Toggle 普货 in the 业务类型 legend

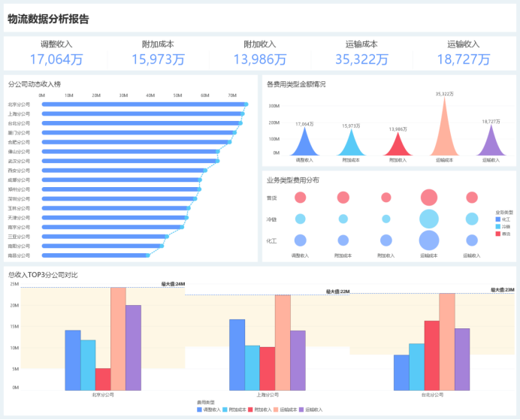503,234
